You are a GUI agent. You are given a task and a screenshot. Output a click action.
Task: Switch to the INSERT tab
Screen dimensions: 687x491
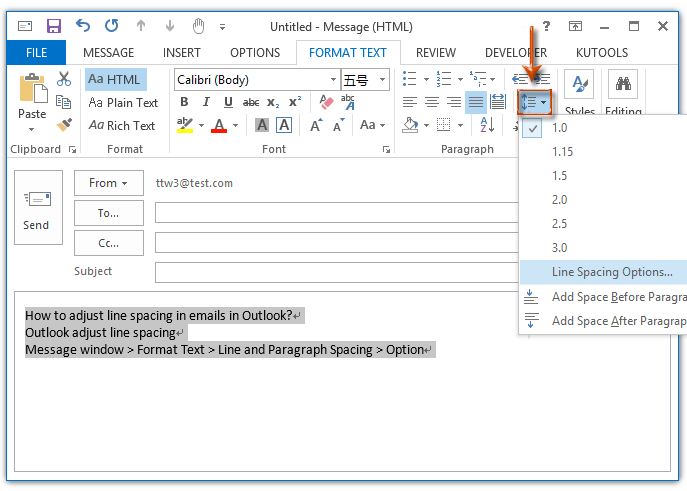click(181, 53)
